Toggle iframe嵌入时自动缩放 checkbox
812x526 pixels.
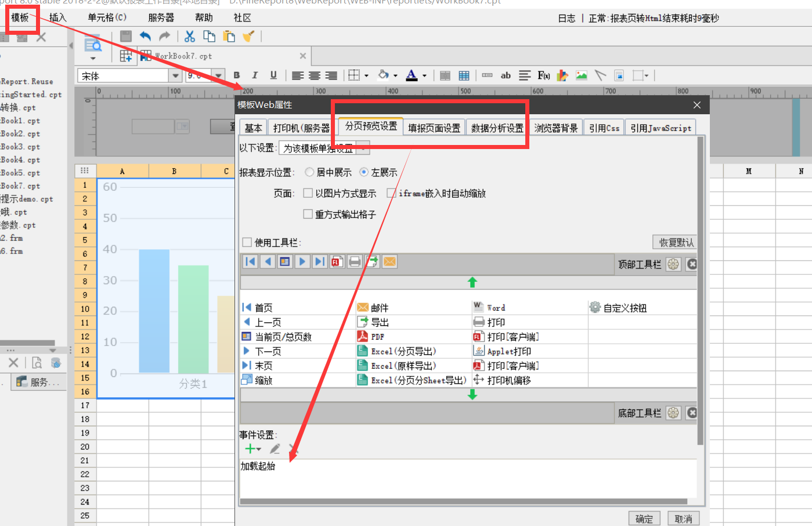(392, 193)
